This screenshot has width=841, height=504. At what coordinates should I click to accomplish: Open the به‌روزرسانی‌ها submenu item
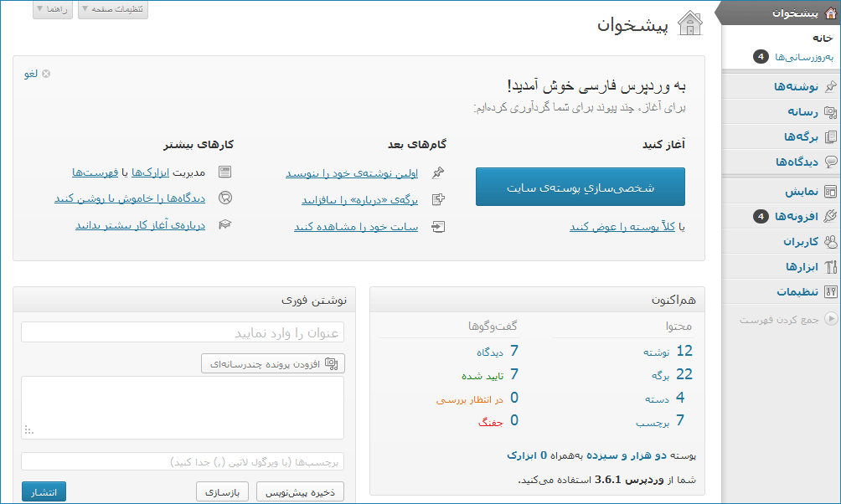point(804,57)
